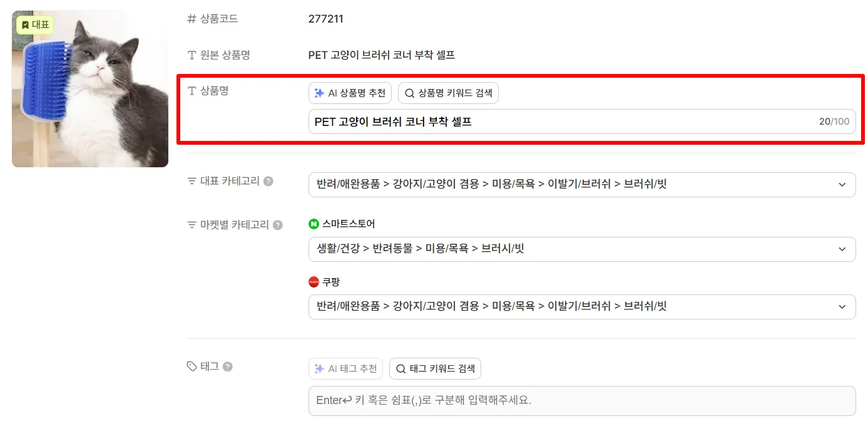The image size is (868, 431).
Task: Click the tag icon beside 태그
Action: point(192,366)
